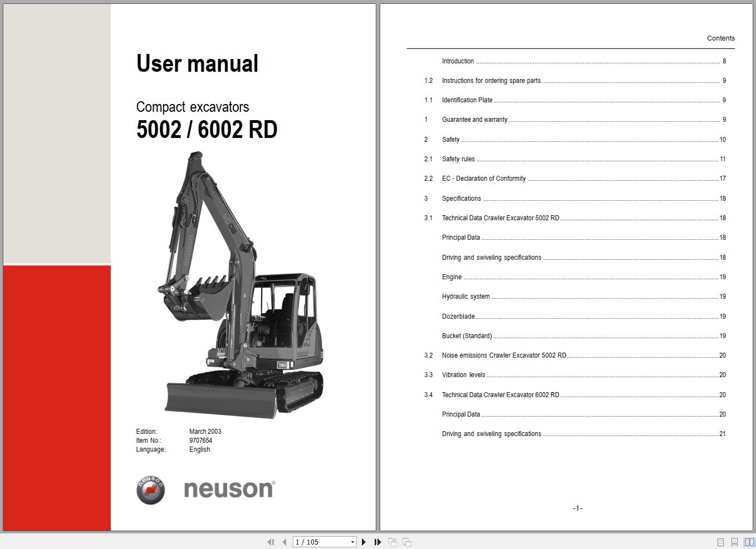Open the Introduction contents entry
756x549 pixels.
tap(458, 61)
